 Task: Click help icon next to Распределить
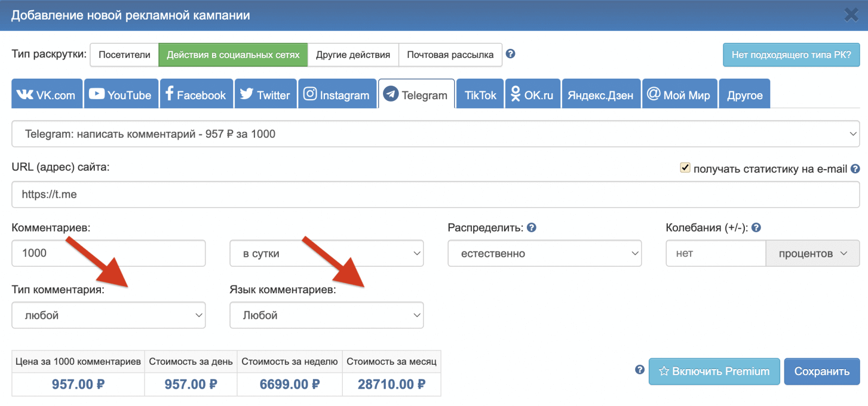click(x=532, y=228)
